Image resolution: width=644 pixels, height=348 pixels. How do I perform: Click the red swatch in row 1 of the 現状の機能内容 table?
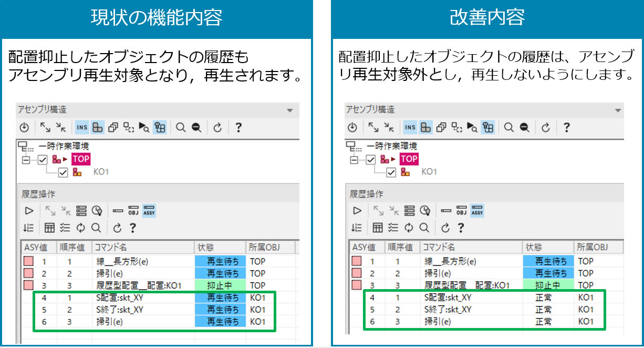coord(28,261)
